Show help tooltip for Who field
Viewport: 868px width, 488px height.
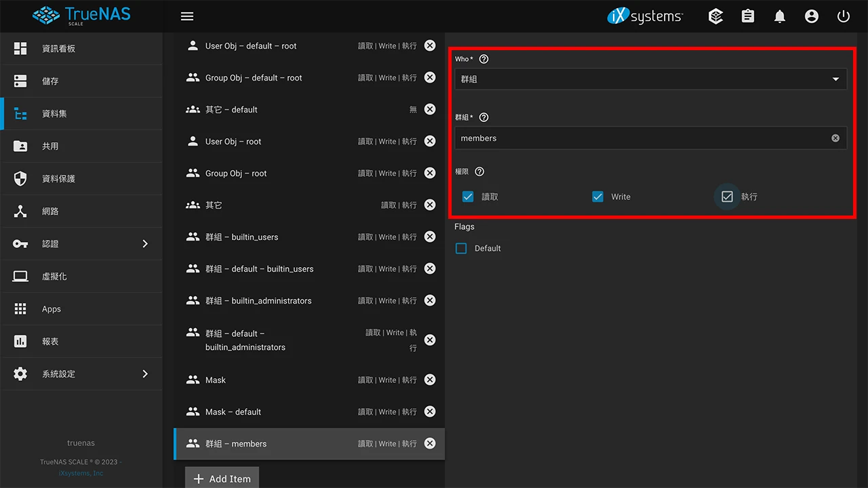click(484, 59)
